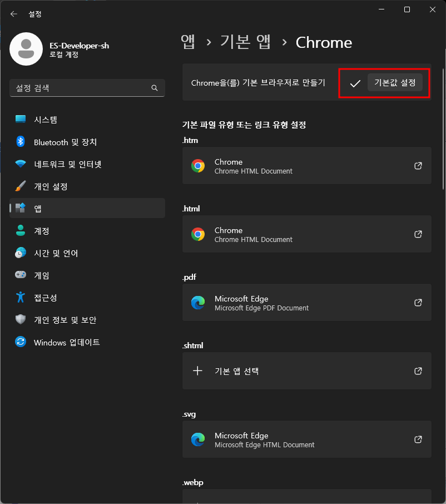Click the Windows update refresh icon
The image size is (446, 504).
tap(21, 342)
